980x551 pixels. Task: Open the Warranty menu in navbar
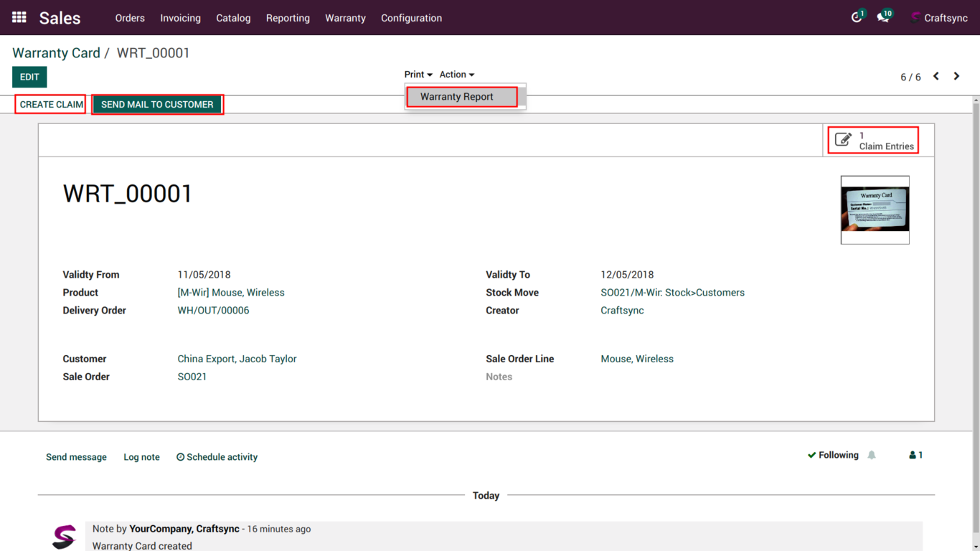click(x=345, y=18)
